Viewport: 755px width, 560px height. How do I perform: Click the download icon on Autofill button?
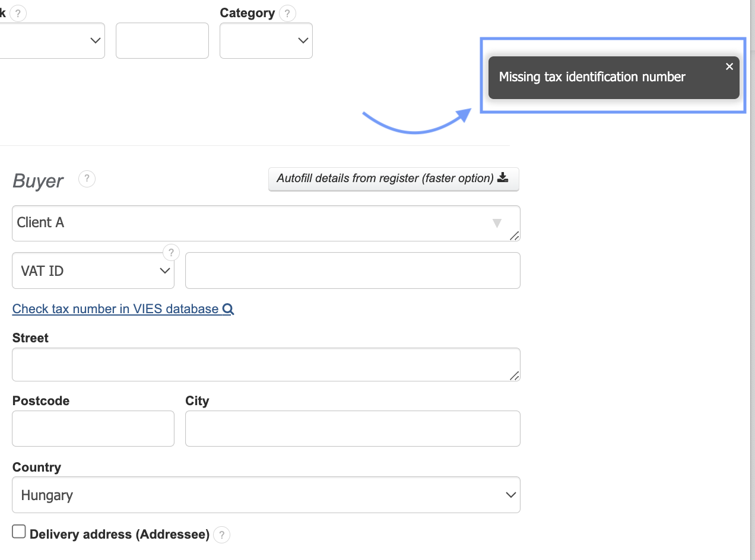pos(503,178)
